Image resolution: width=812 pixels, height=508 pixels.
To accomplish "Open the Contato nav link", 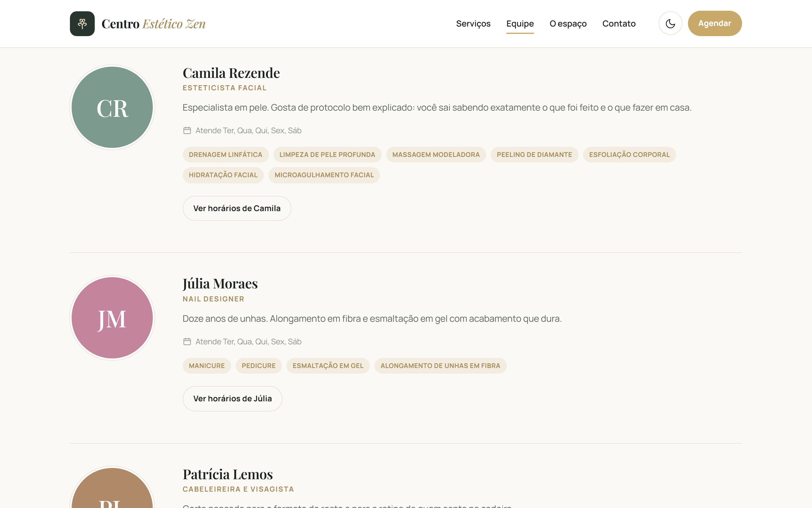I will point(619,23).
